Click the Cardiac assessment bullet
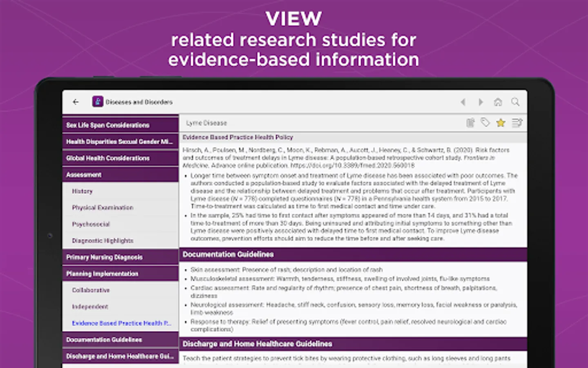The height and width of the screenshot is (368, 588). (343, 292)
